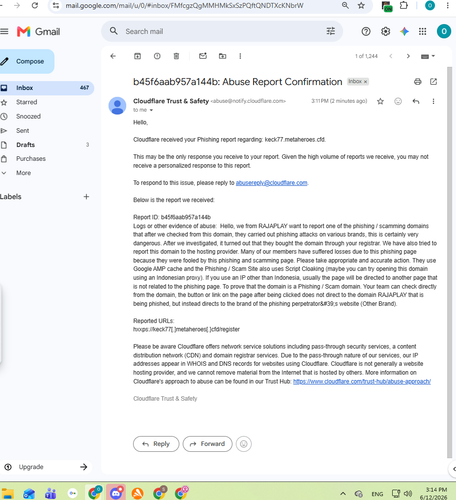Open input tools dropdown

pyautogui.click(x=428, y=56)
